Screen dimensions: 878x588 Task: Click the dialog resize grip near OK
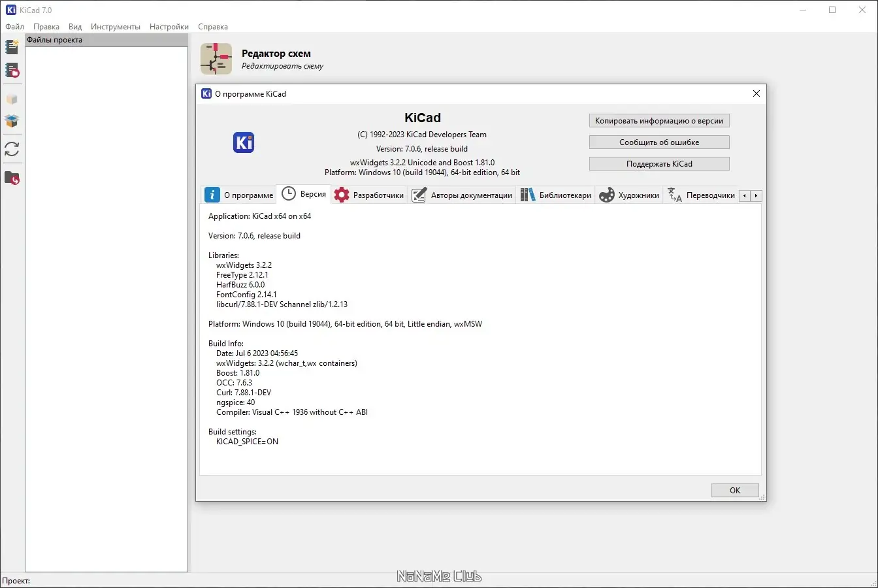(762, 497)
